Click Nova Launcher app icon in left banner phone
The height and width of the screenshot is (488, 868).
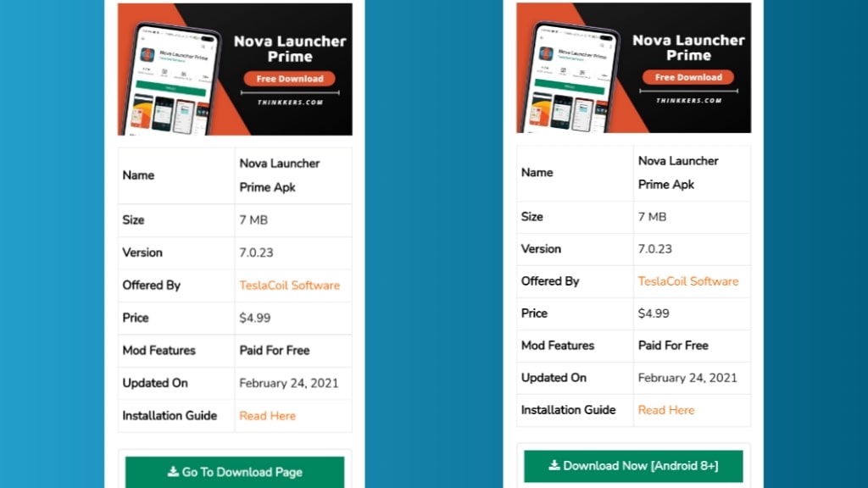(147, 55)
